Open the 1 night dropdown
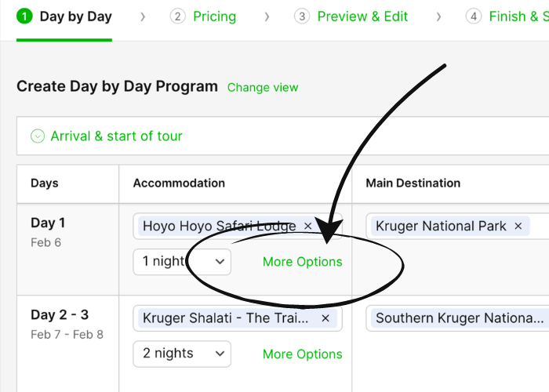 [182, 262]
